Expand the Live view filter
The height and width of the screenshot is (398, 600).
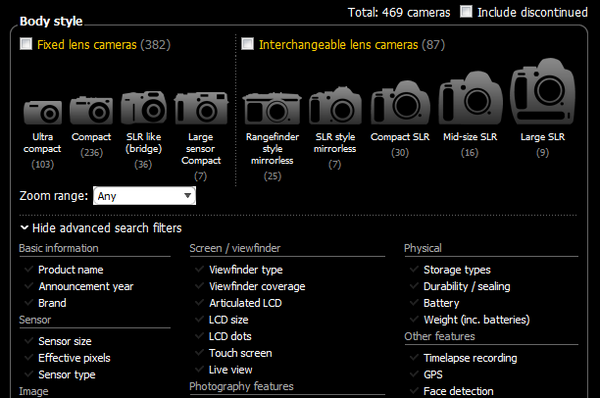point(230,370)
